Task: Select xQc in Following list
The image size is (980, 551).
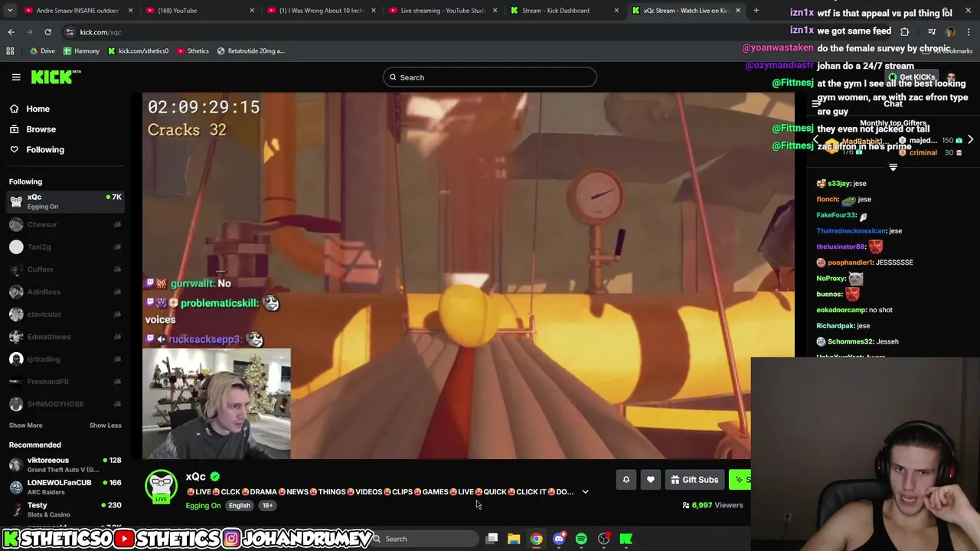Action: point(65,201)
